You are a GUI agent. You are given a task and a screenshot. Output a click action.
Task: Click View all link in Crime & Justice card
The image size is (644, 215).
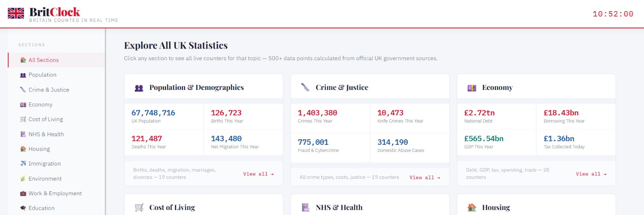(x=425, y=178)
